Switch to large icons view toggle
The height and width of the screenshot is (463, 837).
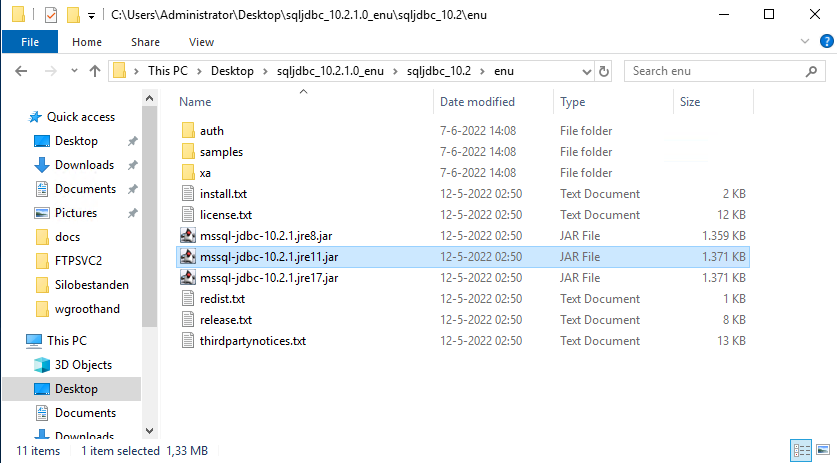821,450
